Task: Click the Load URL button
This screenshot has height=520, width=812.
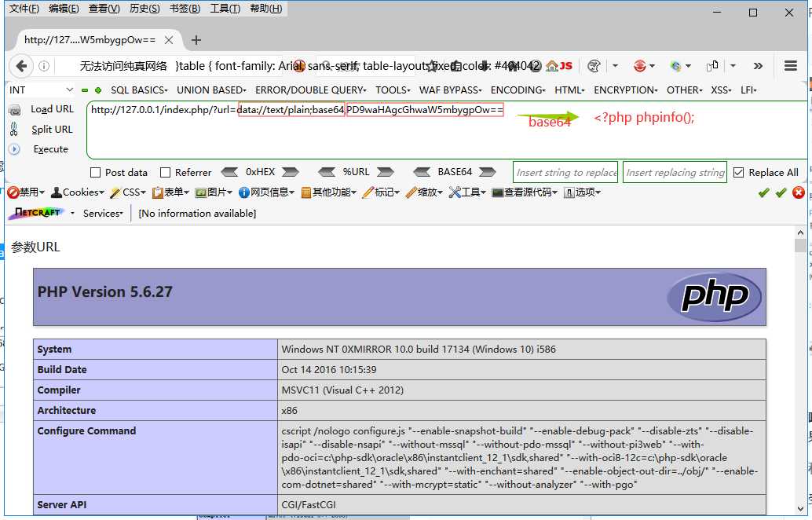Action: pyautogui.click(x=52, y=109)
